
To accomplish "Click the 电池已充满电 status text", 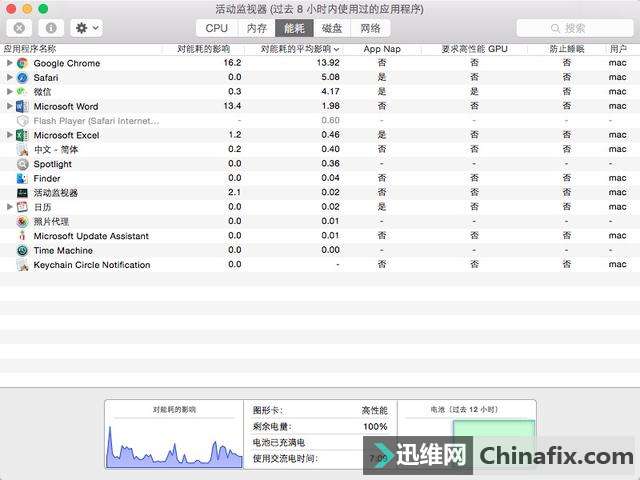I will pyautogui.click(x=278, y=442).
